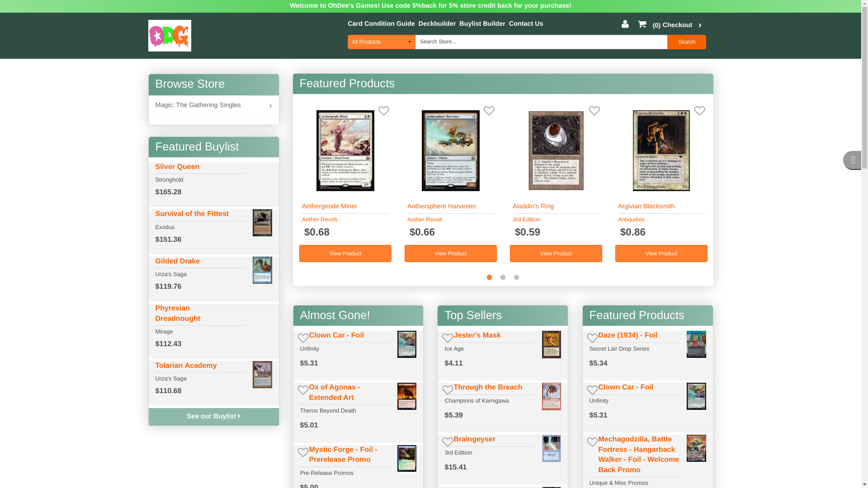Focus the Search Store input field

pos(541,42)
